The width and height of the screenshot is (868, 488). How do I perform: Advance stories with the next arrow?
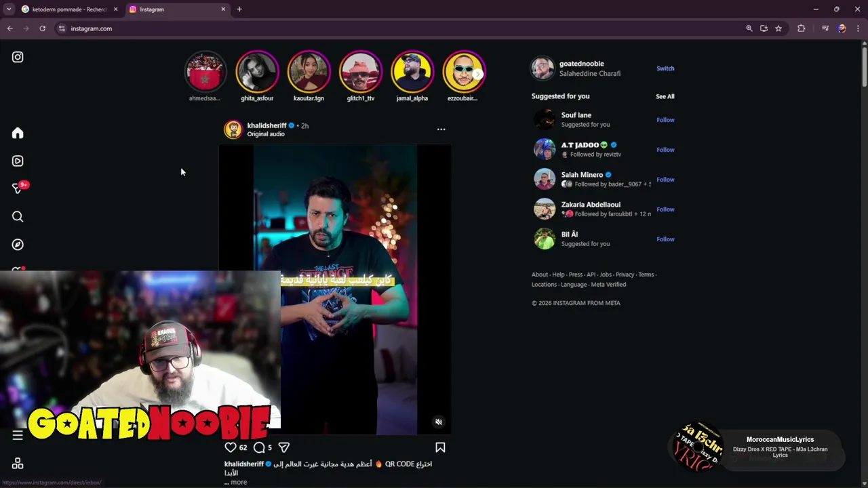(x=478, y=74)
